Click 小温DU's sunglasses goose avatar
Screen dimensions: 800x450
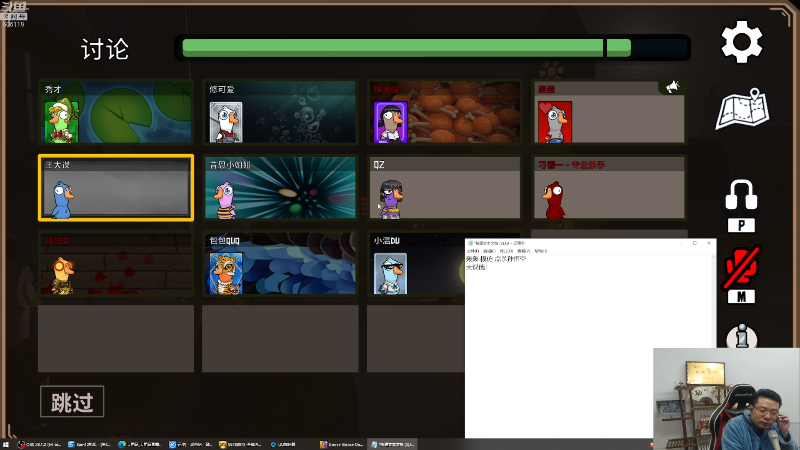tap(390, 273)
